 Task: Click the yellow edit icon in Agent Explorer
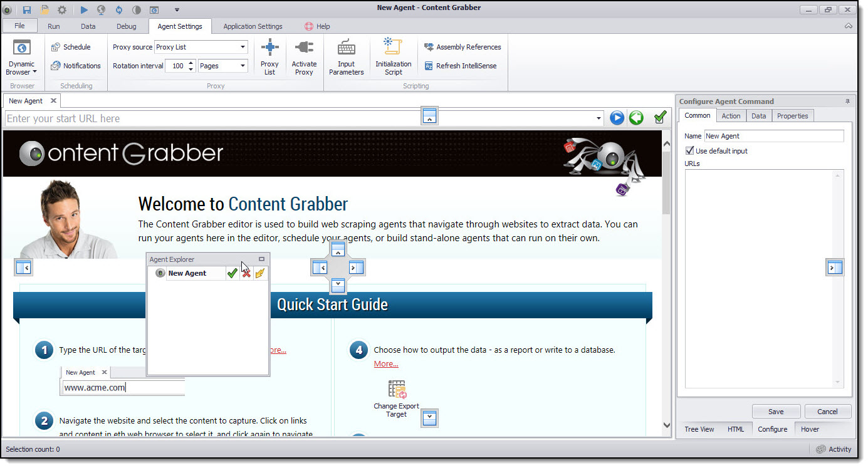click(x=260, y=273)
